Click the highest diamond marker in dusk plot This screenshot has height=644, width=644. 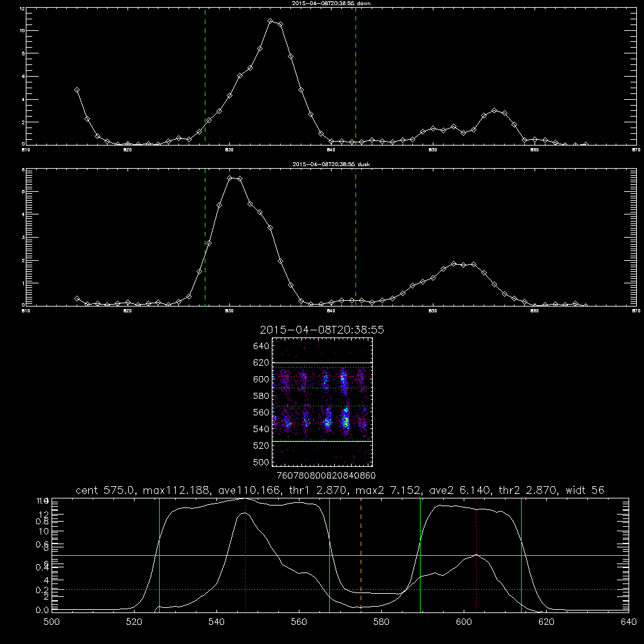pos(230,178)
